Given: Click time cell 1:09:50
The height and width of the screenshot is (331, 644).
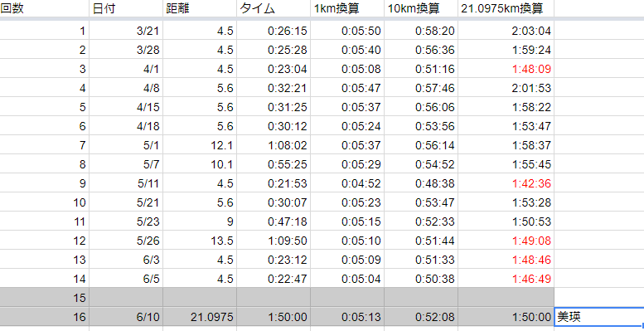Looking at the screenshot, I should tap(274, 240).
